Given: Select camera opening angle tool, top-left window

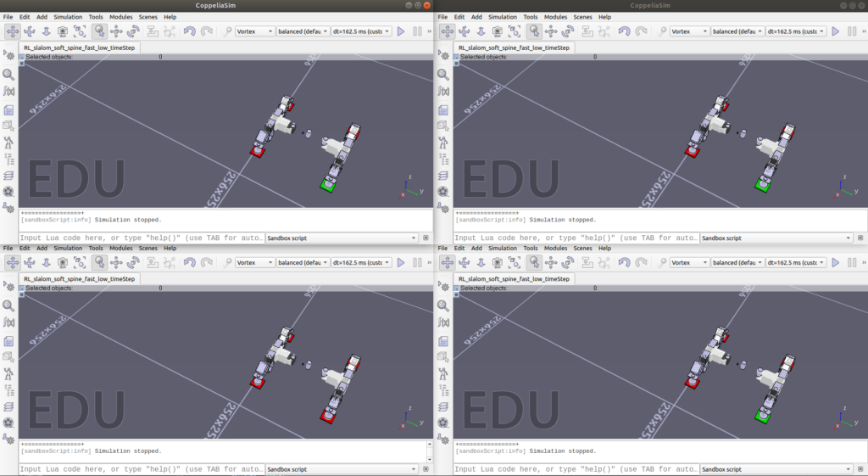Looking at the screenshot, I should tap(63, 31).
